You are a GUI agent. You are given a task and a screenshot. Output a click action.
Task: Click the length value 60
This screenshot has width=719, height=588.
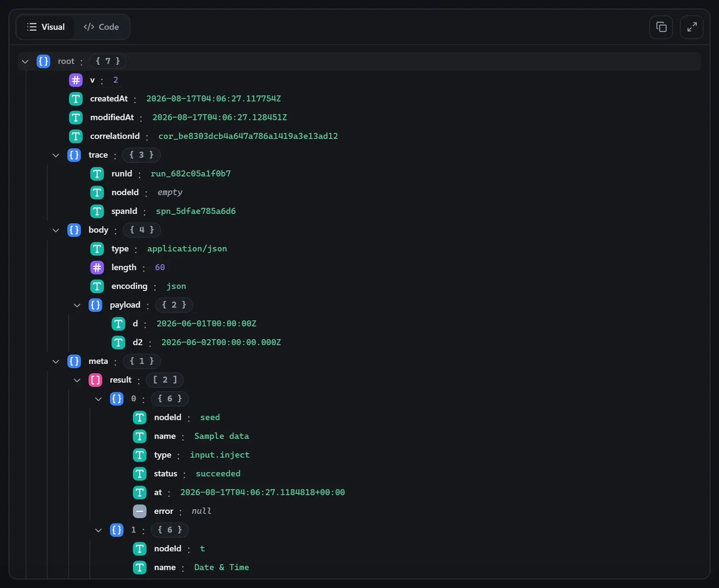[x=160, y=268]
